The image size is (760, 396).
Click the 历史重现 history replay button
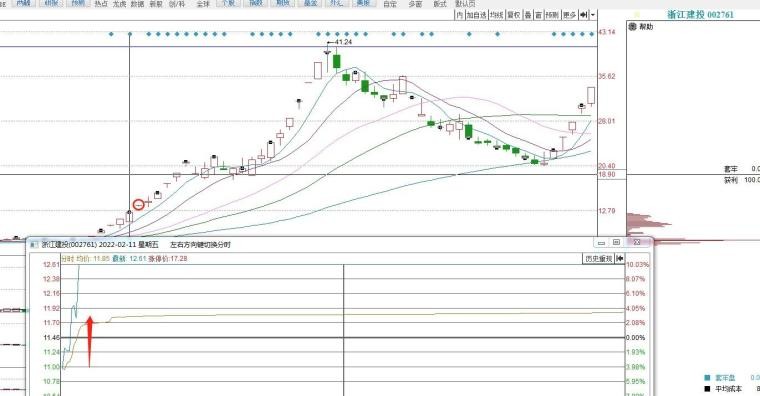598,259
